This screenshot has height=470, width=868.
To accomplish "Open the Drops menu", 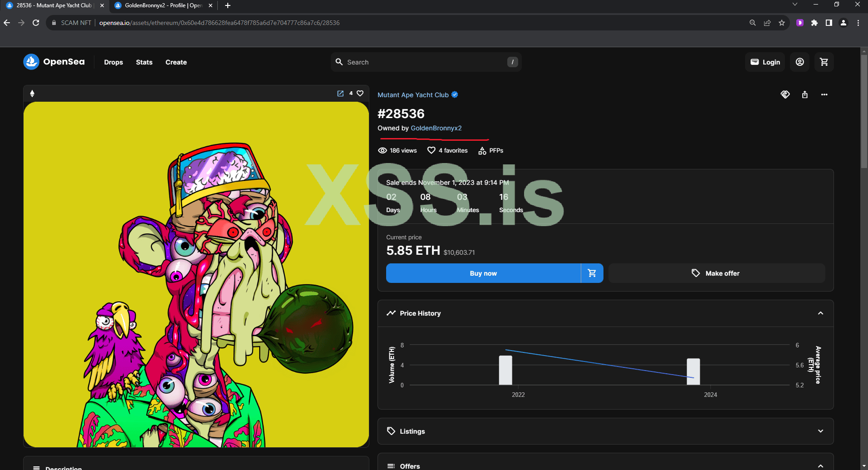I will coord(113,62).
